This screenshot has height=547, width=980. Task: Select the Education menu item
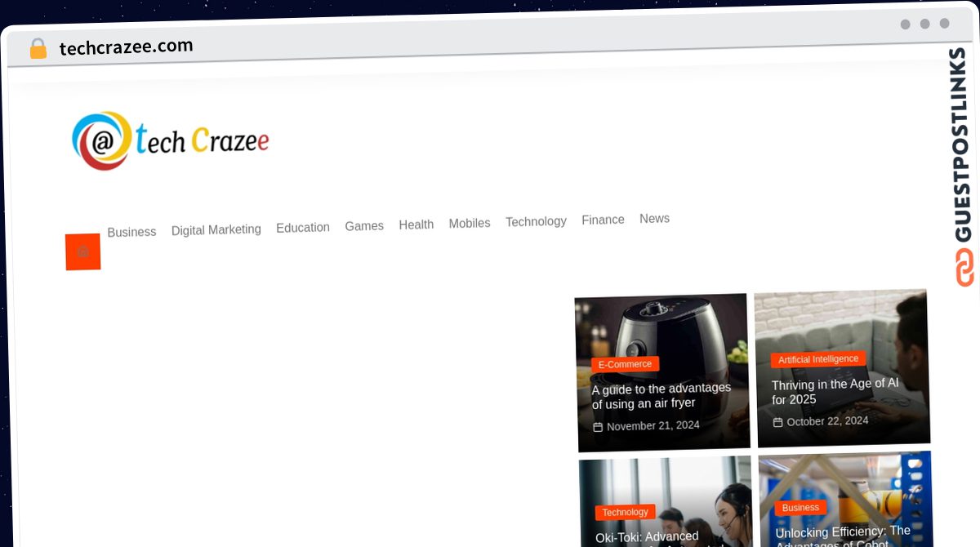point(303,227)
